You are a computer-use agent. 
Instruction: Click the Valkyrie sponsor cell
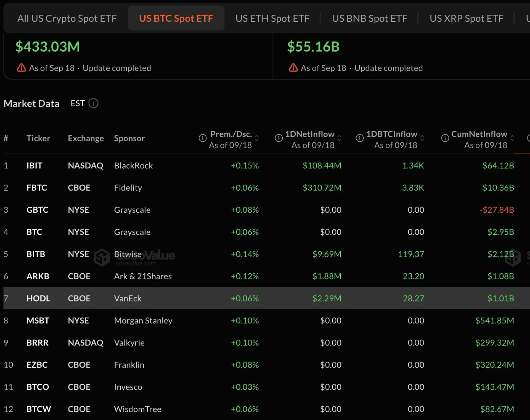[129, 342]
